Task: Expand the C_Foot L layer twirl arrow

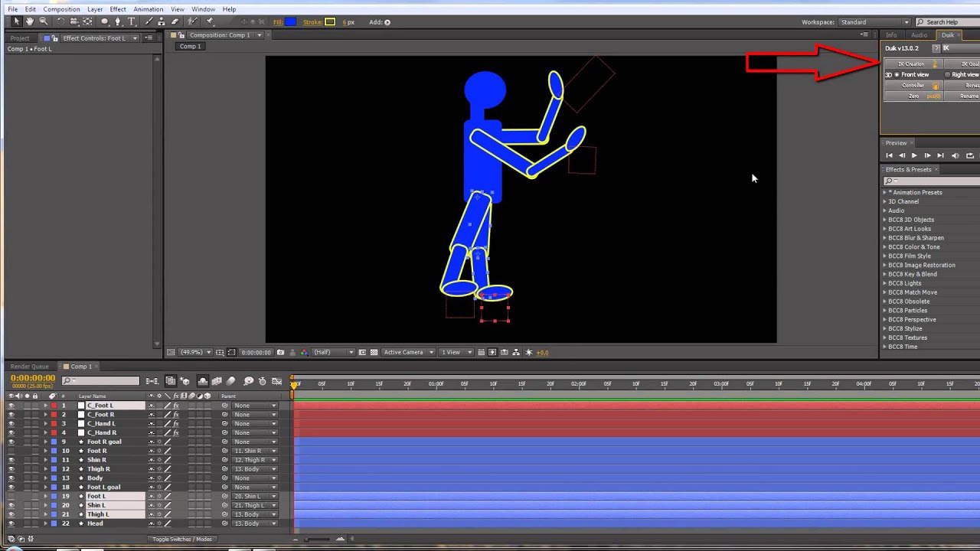Action: (x=45, y=406)
